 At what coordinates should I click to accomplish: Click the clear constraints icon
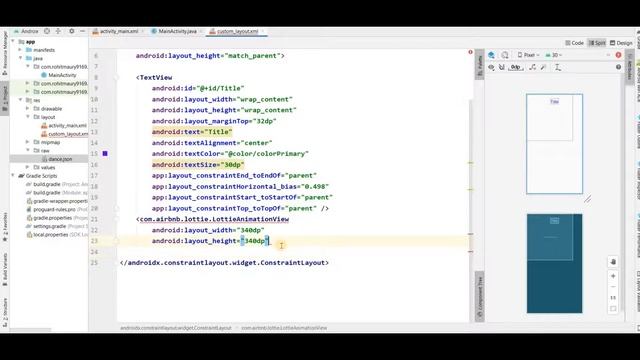coord(532,67)
